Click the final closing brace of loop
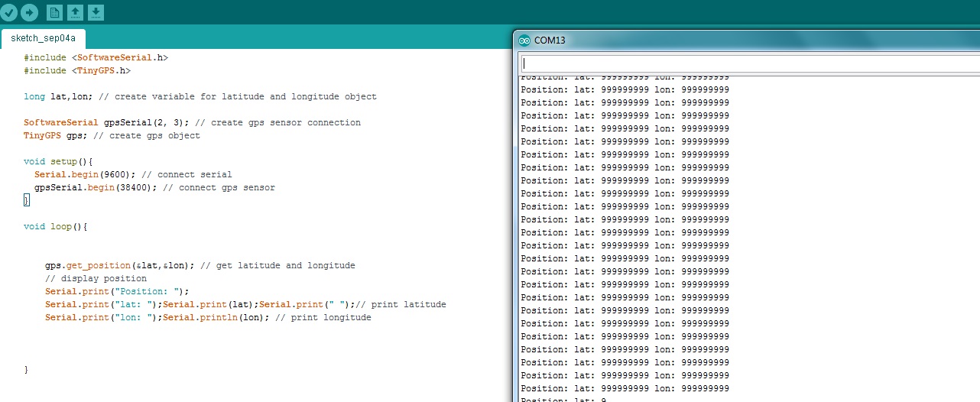Screen dimensions: 980x402 click(26, 369)
